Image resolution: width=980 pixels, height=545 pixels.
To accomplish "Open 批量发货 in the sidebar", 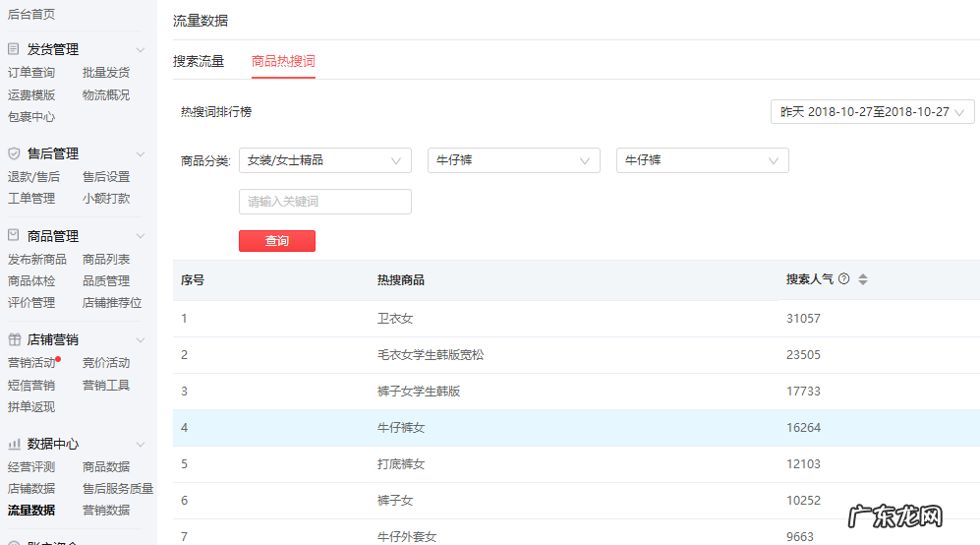I will (106, 73).
